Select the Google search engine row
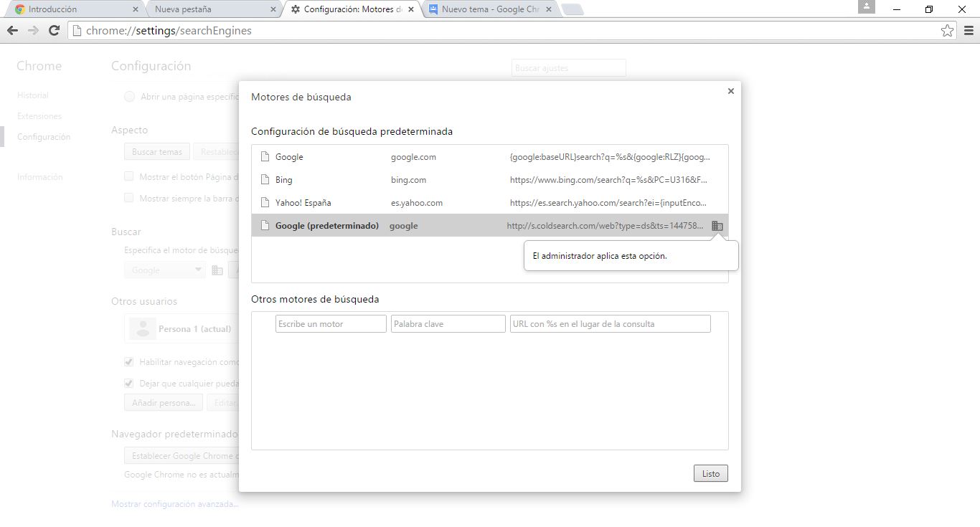 coord(490,156)
